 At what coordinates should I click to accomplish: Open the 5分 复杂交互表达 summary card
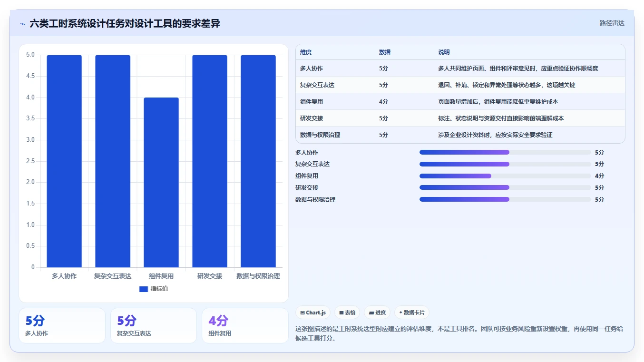pos(154,325)
